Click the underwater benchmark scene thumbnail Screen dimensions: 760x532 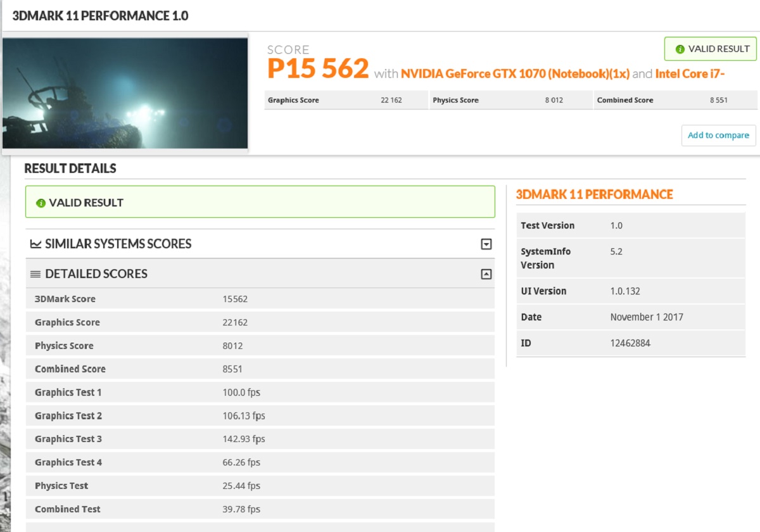pos(125,93)
